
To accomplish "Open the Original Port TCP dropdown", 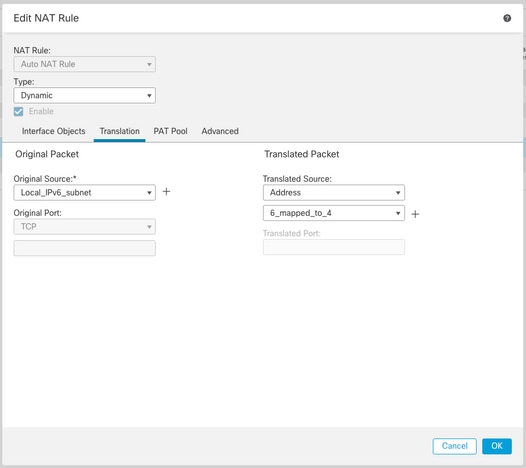I will (x=85, y=227).
